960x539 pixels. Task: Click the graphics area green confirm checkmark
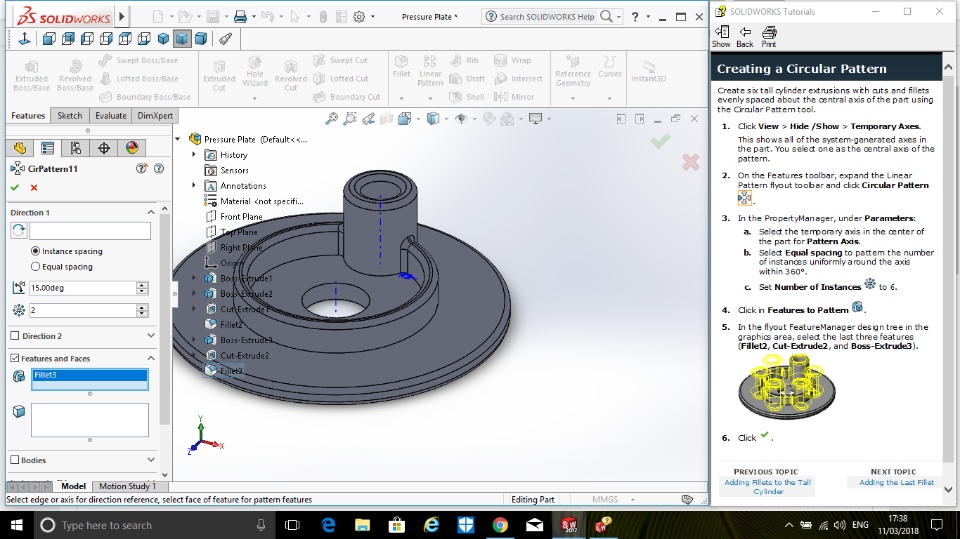point(660,141)
